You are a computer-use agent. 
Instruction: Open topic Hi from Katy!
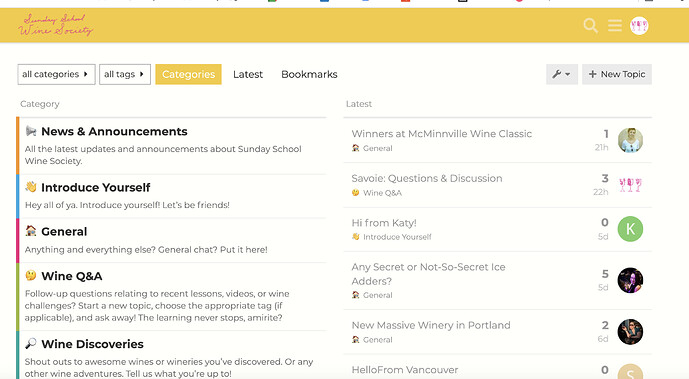coord(384,223)
